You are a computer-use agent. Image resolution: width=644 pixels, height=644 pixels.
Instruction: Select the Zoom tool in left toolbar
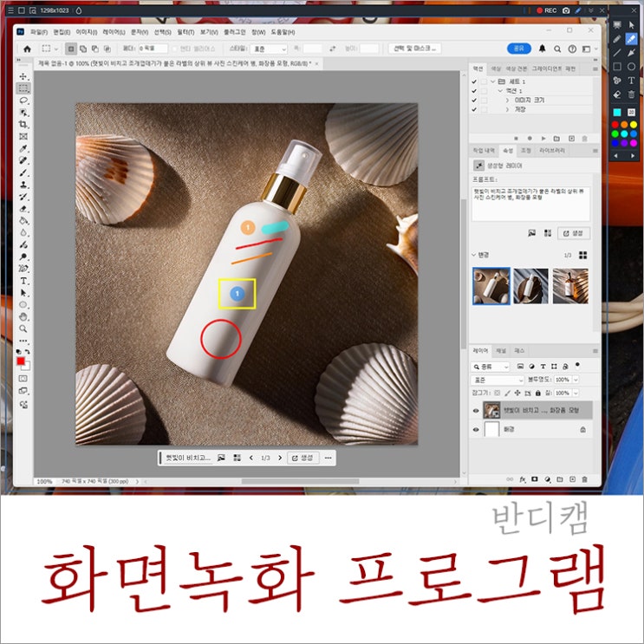click(x=23, y=329)
